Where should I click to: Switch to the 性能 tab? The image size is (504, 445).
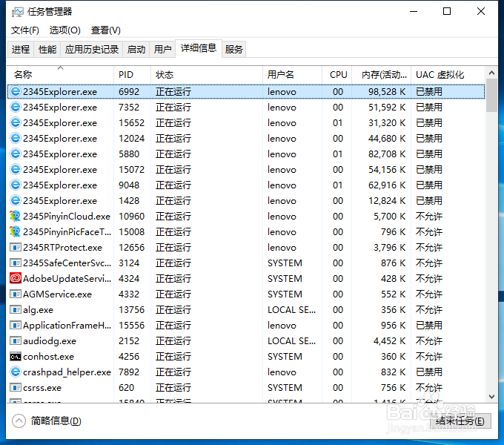pos(47,49)
